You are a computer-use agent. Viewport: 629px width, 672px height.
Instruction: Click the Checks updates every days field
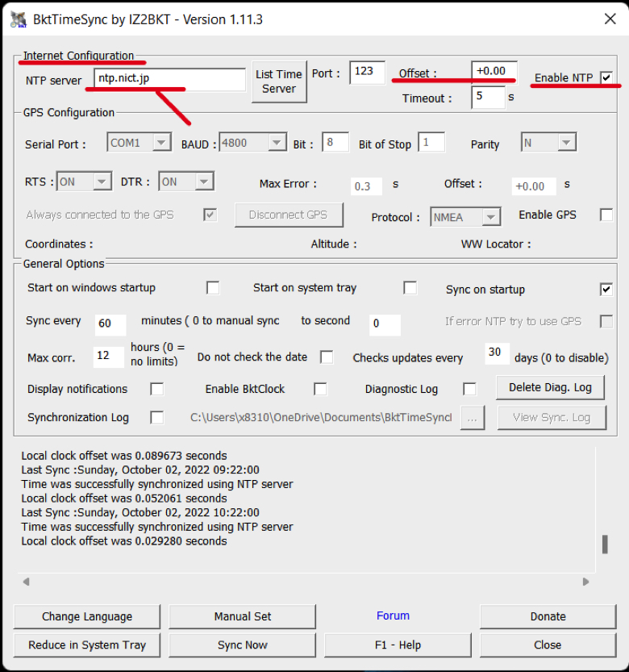pyautogui.click(x=497, y=353)
